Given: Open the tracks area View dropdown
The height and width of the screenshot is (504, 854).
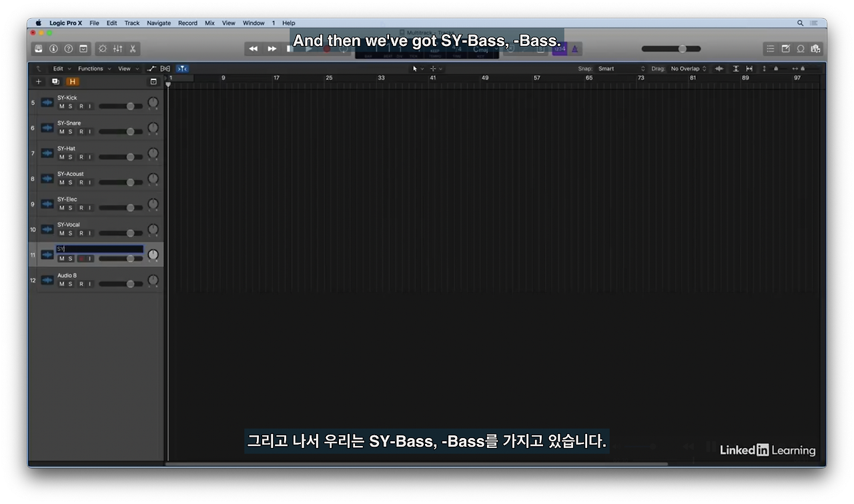Looking at the screenshot, I should (x=128, y=69).
